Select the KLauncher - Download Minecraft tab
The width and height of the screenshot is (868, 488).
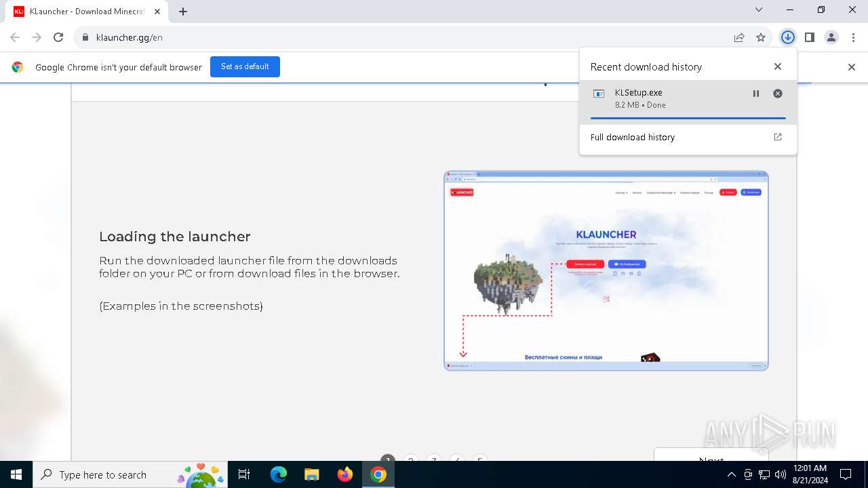tap(87, 12)
